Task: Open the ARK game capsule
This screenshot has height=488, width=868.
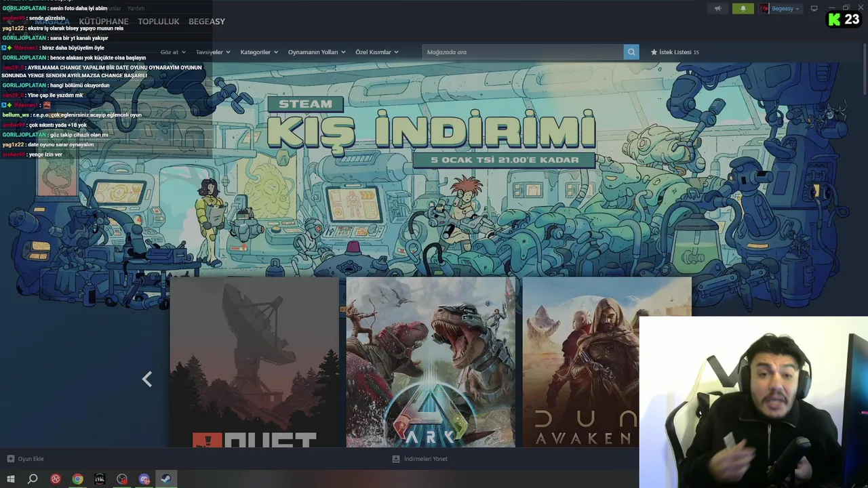Action: click(431, 362)
